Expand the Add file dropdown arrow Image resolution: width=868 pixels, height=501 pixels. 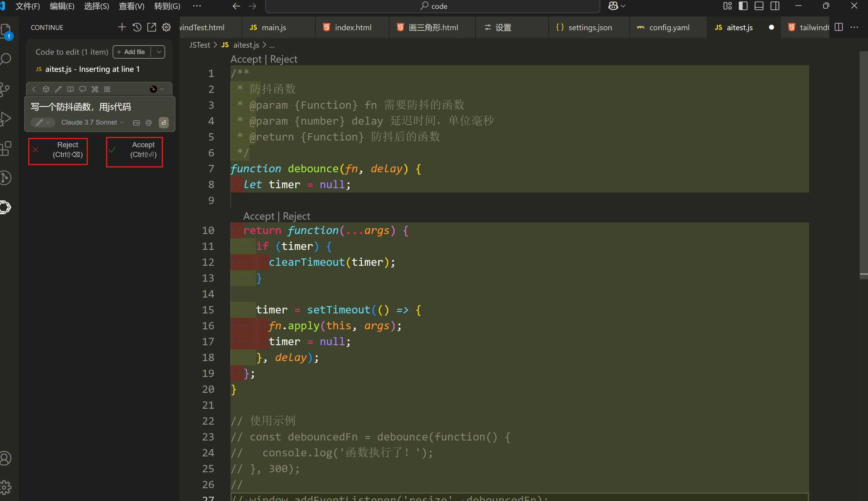click(159, 52)
